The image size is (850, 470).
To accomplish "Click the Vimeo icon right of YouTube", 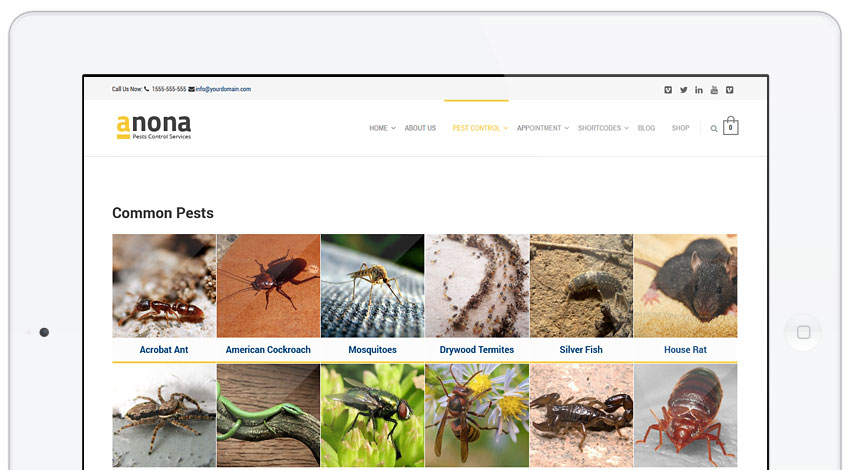I will pos(730,90).
